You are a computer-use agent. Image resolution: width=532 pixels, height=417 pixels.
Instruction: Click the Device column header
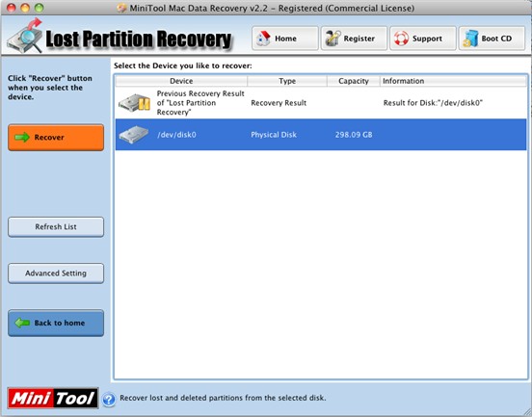(181, 81)
